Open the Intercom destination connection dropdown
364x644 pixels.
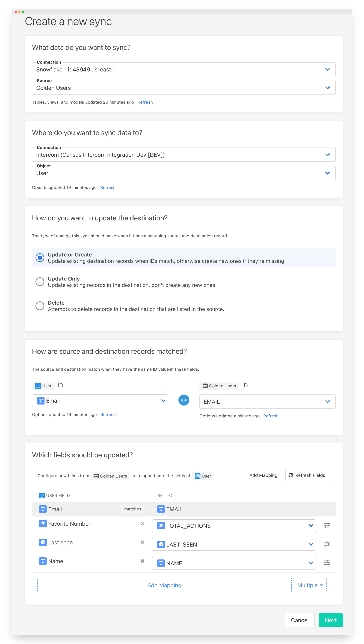tap(184, 155)
